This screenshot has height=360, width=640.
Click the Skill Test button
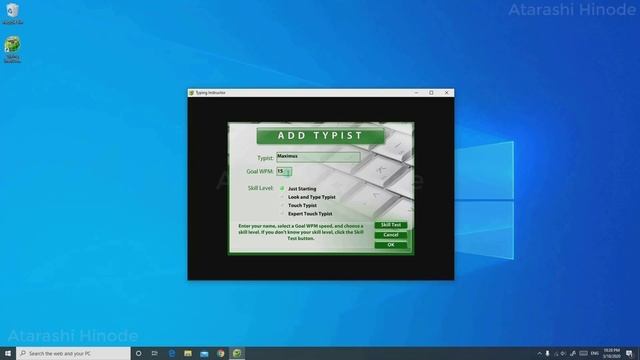pos(391,225)
